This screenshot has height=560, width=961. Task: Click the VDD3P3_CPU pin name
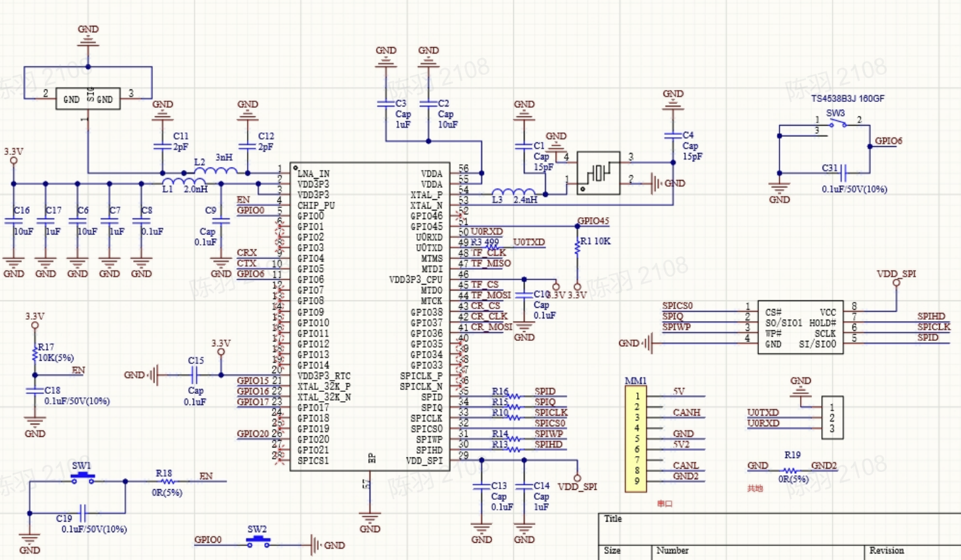tap(416, 279)
